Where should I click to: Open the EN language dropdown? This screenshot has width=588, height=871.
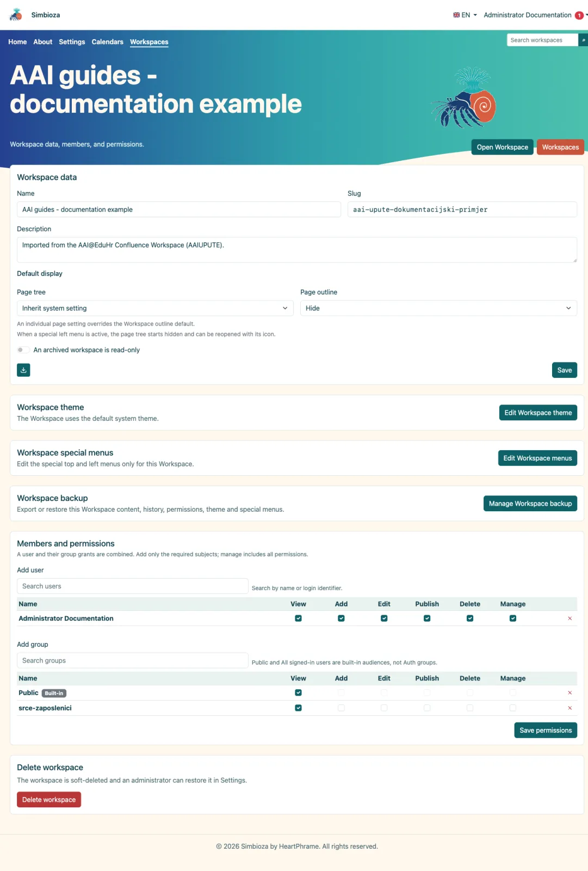[465, 15]
